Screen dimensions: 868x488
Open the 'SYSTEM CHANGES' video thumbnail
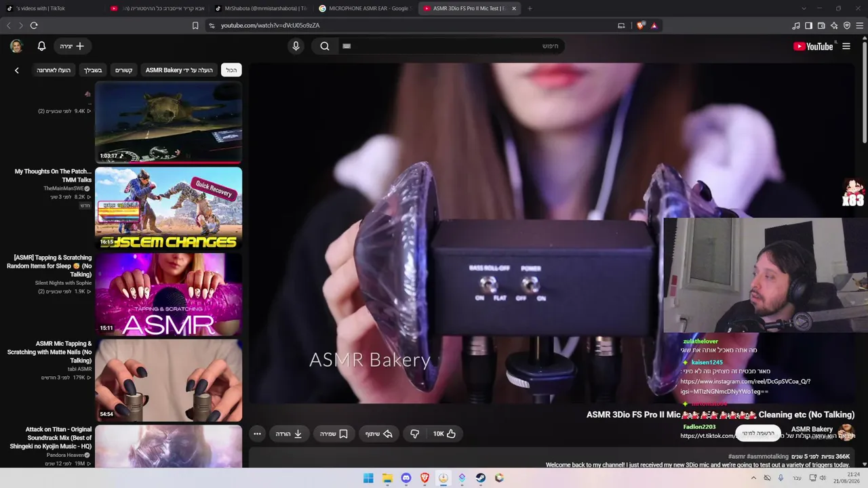click(168, 208)
